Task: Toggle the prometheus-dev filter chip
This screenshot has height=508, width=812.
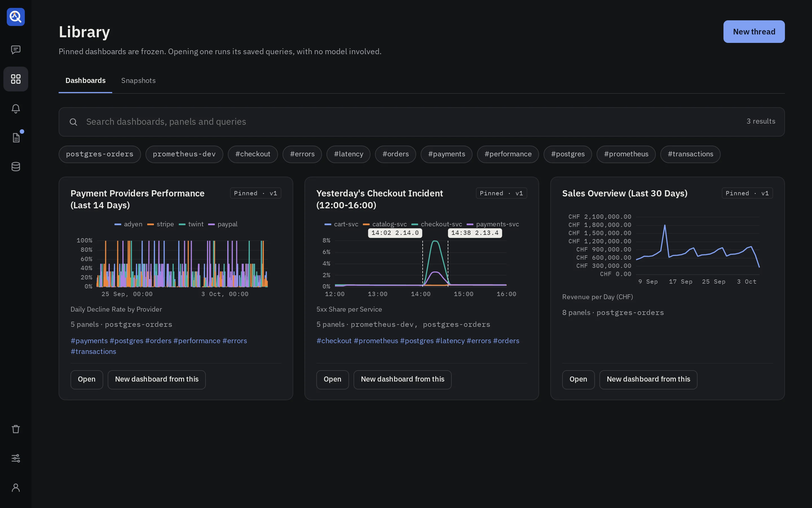Action: pos(184,154)
